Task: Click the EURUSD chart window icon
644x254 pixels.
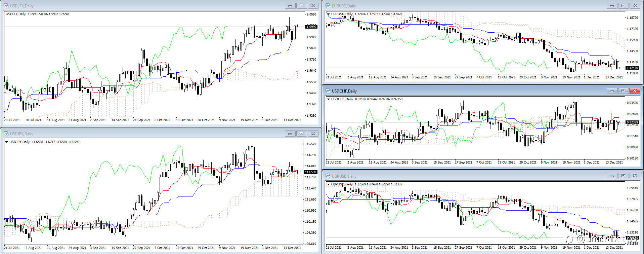Action: [x=328, y=6]
